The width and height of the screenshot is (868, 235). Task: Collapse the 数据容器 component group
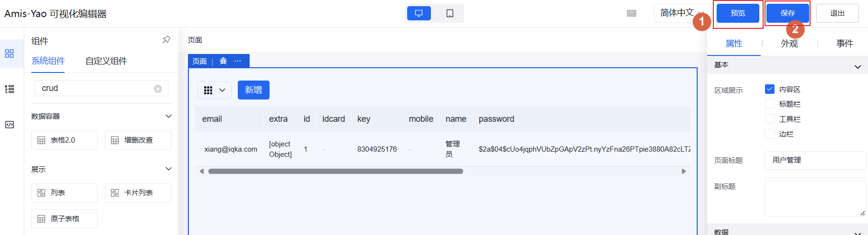click(x=168, y=116)
